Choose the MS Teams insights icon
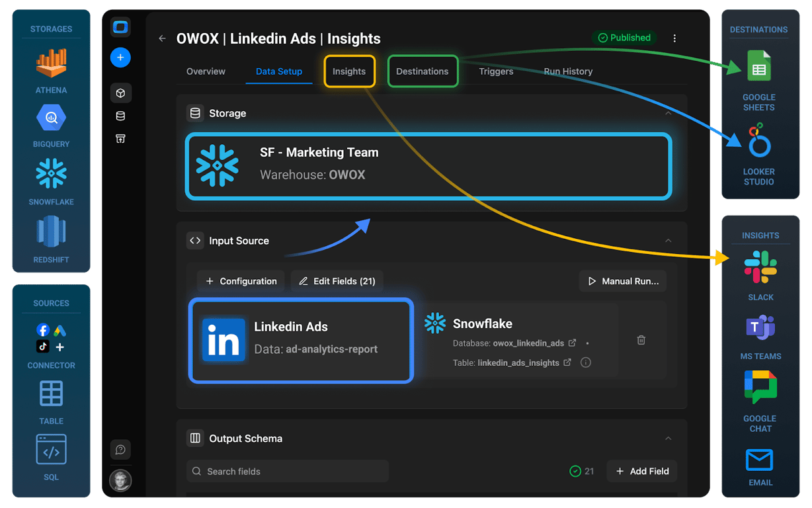Viewport: 812px width, 508px height. (760, 327)
